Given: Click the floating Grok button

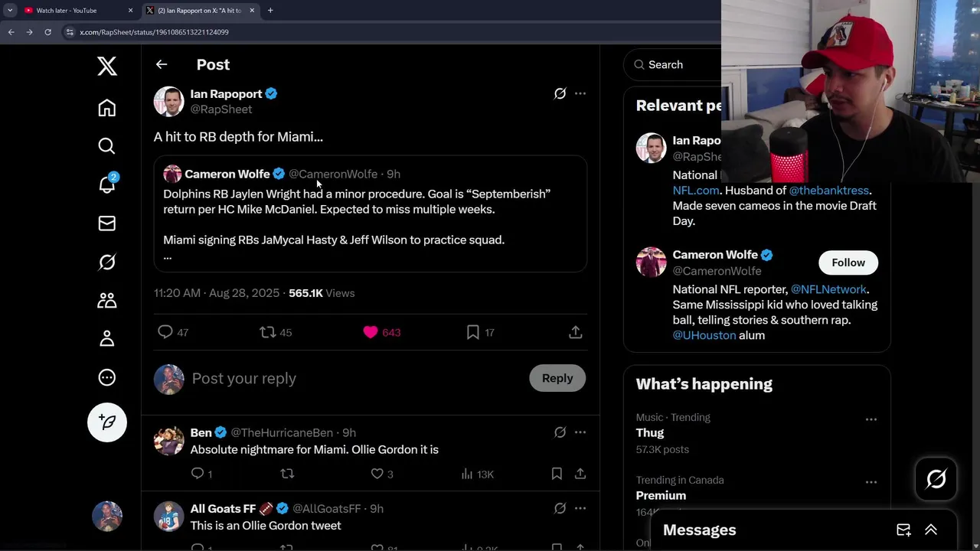Looking at the screenshot, I should pyautogui.click(x=936, y=479).
